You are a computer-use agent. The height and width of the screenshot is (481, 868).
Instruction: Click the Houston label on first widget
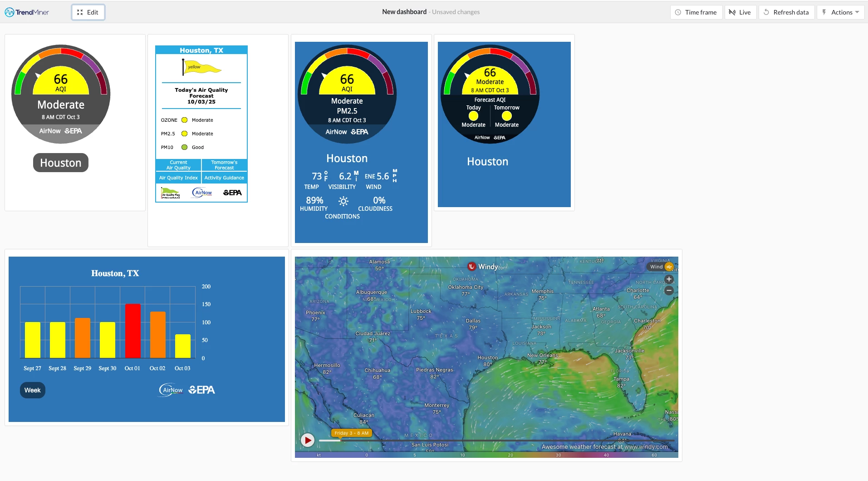click(x=61, y=163)
